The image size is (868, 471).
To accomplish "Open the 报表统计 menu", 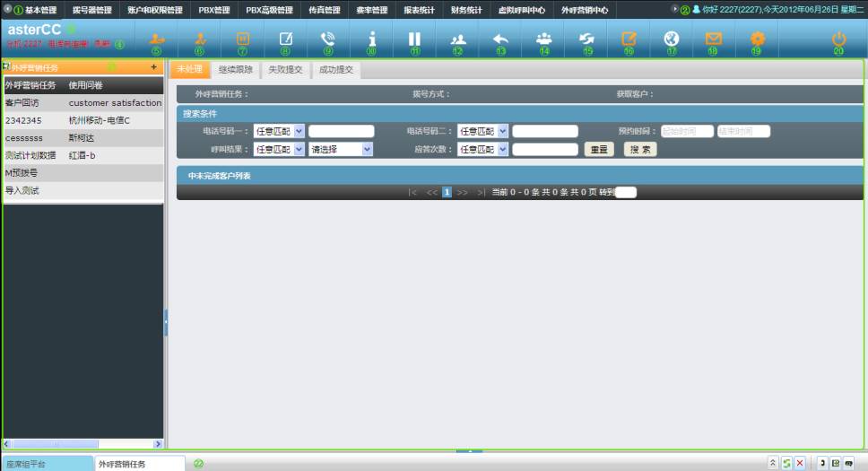I will point(418,10).
